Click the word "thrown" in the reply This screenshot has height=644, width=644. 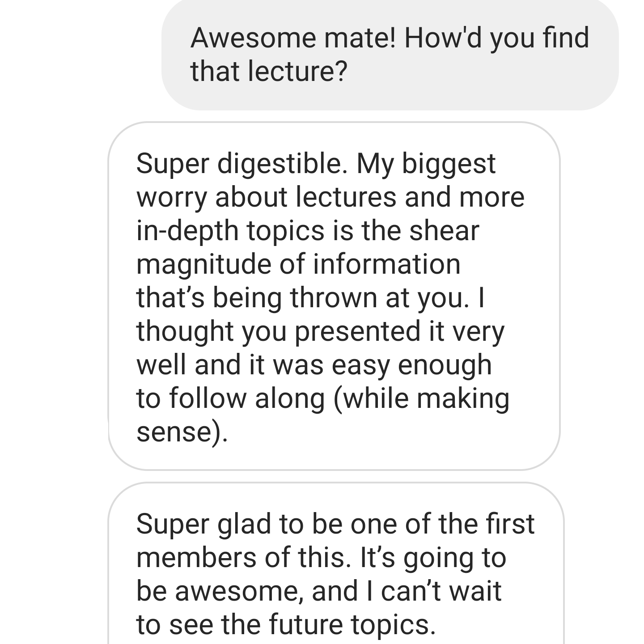[334, 298]
